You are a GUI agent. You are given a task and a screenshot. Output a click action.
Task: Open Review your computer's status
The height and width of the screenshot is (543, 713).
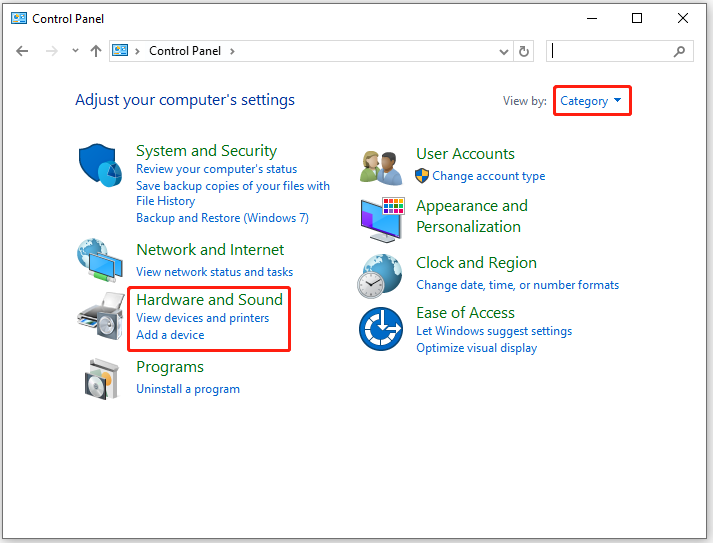click(216, 169)
